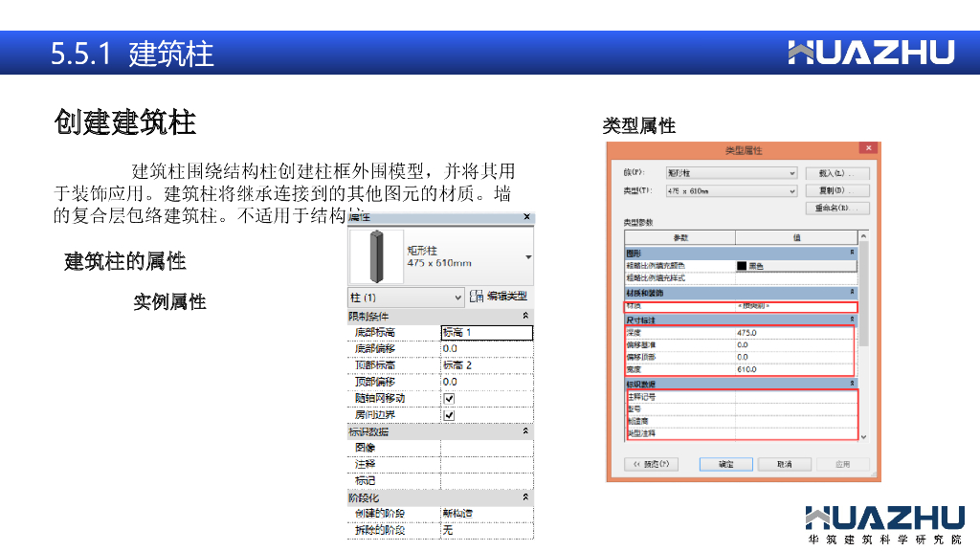This screenshot has width=980, height=551.
Task: Collapse the 阶段化 section chevron
Action: 524,498
